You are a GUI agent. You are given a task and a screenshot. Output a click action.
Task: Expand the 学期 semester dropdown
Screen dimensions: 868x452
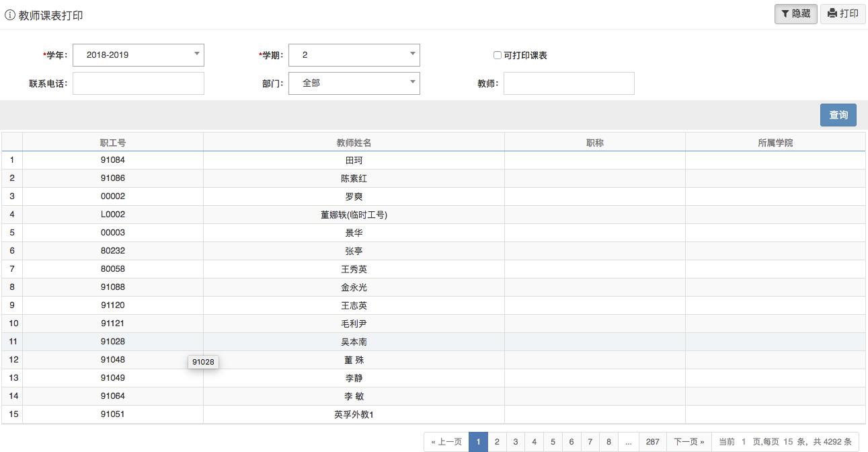click(x=411, y=54)
